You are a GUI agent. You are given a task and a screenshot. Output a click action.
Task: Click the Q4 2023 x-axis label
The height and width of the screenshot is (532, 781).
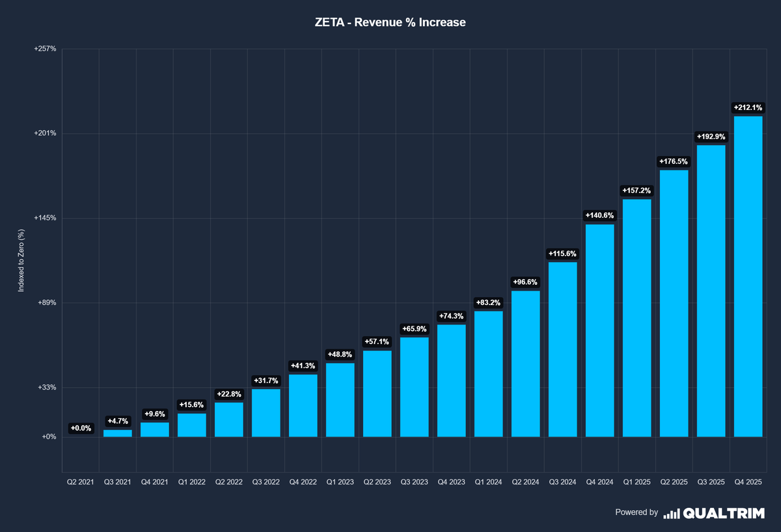coord(451,483)
